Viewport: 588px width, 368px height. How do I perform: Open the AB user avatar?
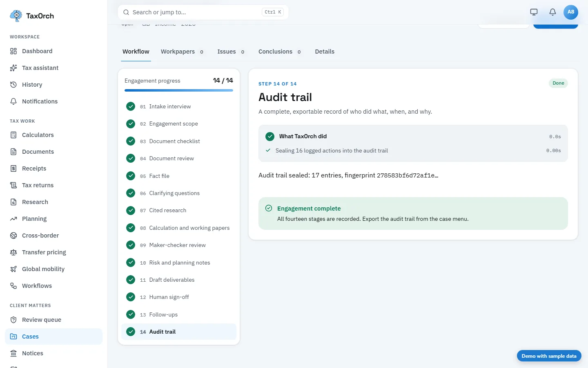click(571, 12)
